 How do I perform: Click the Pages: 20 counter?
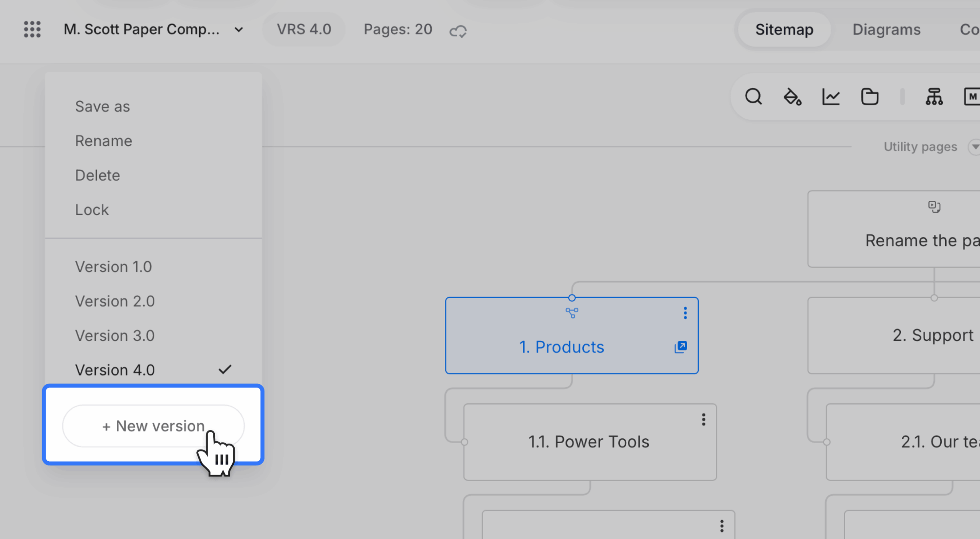398,29
